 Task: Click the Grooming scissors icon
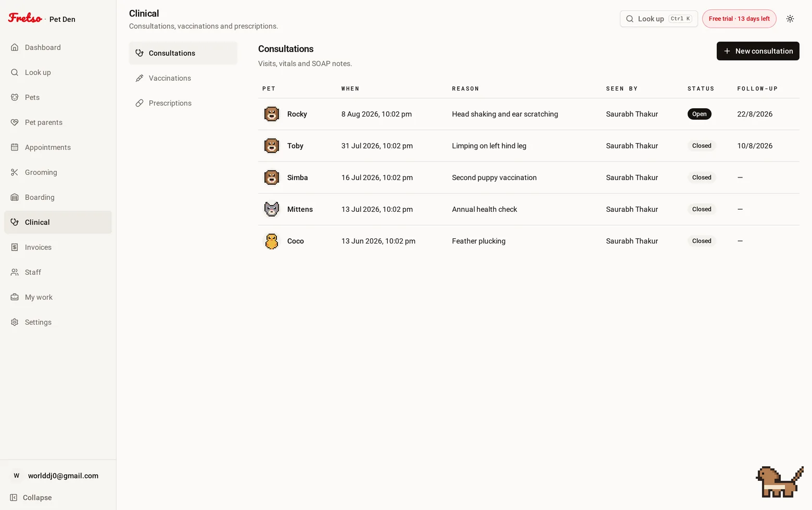point(15,172)
